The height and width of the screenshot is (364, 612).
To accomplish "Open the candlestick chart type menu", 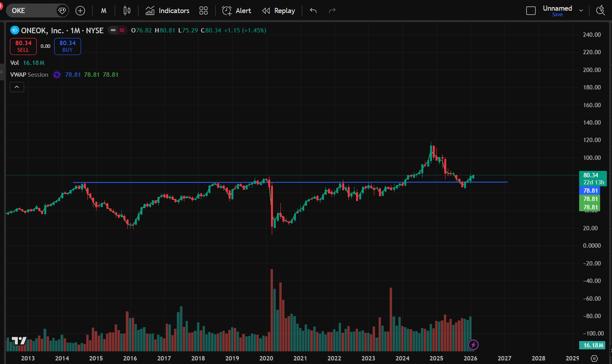I will click(x=127, y=10).
